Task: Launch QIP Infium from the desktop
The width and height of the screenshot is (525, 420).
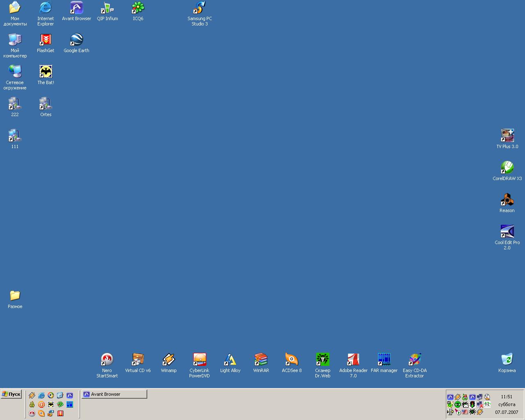Action: 107,11
